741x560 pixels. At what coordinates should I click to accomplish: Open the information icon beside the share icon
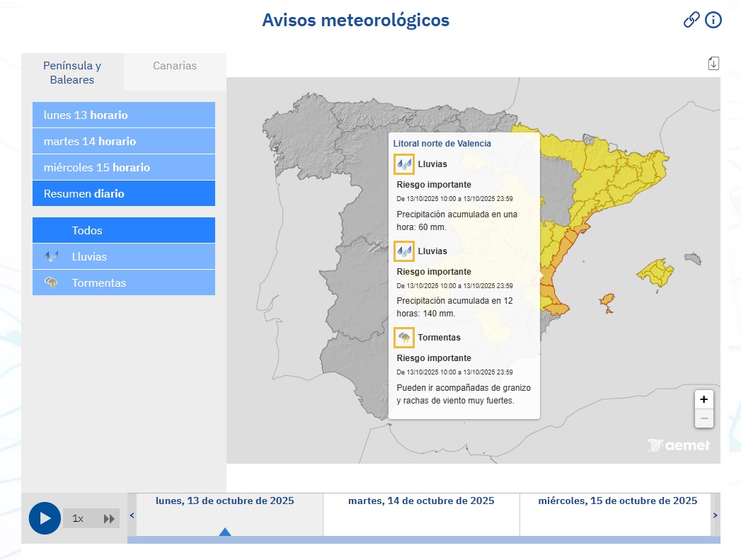tap(713, 20)
